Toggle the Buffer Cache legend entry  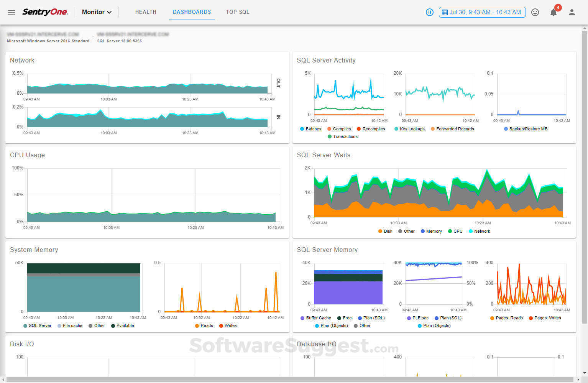pos(316,318)
